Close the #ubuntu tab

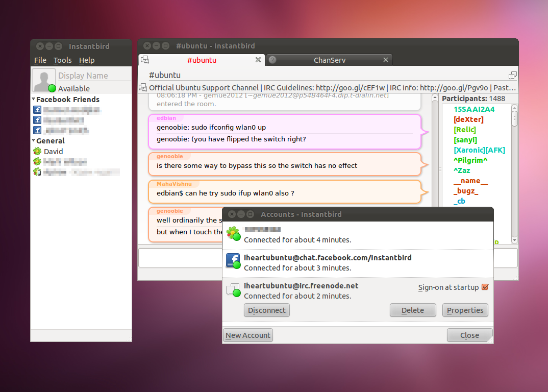[258, 60]
